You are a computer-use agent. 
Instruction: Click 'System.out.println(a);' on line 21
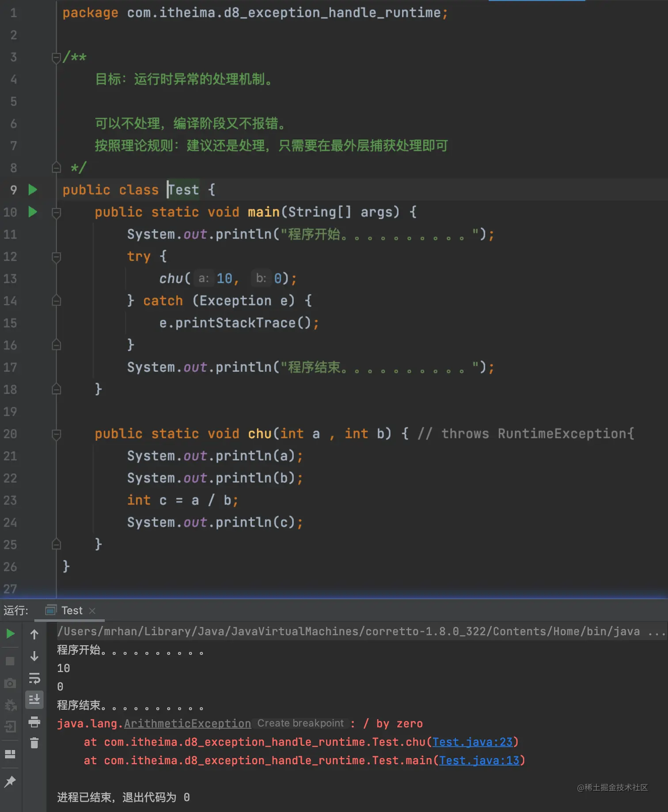click(215, 456)
